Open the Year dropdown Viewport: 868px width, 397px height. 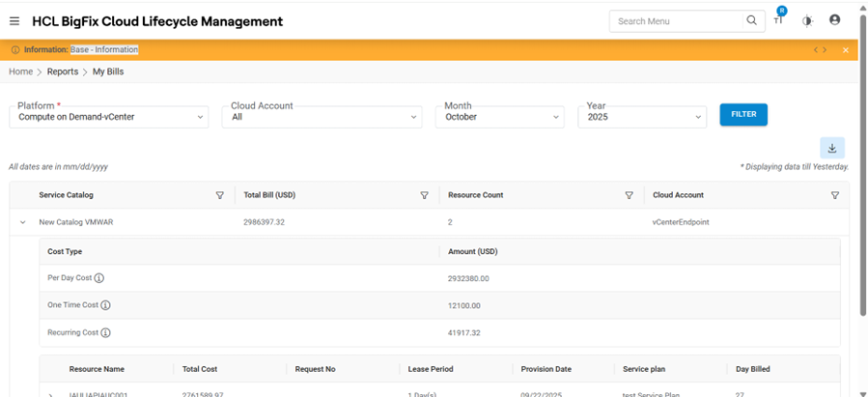[x=642, y=117]
